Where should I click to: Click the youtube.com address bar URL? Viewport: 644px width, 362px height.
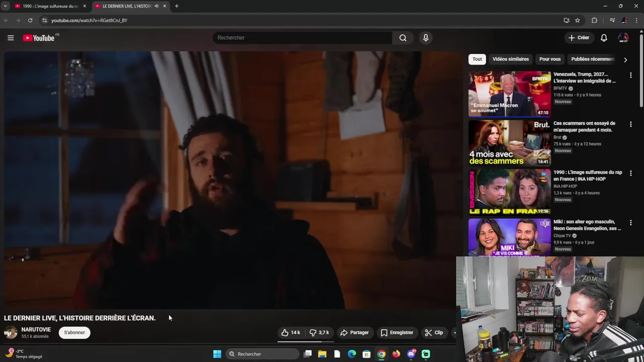point(89,21)
